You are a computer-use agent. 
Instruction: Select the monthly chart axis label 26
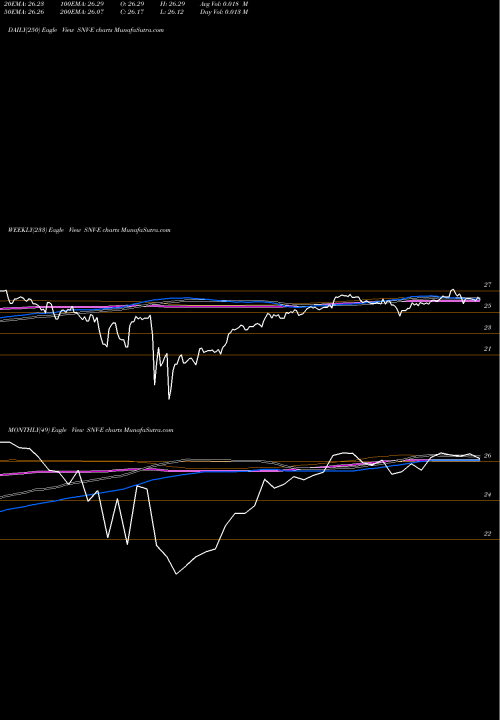click(488, 456)
